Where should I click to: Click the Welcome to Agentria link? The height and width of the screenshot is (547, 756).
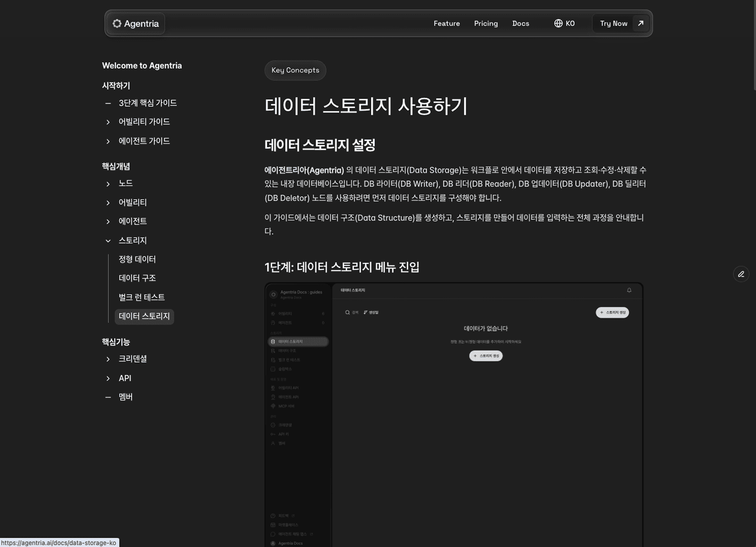click(x=142, y=66)
